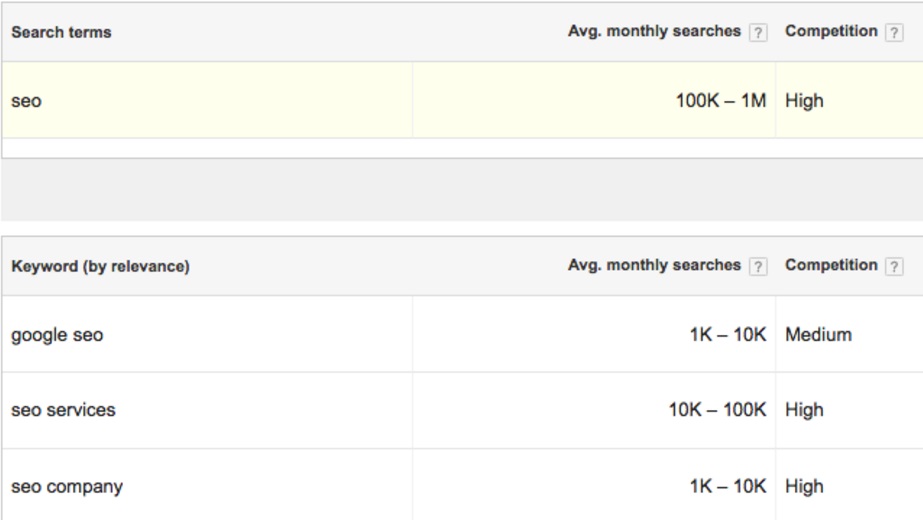Select the 'google seo' keyword

tap(57, 335)
